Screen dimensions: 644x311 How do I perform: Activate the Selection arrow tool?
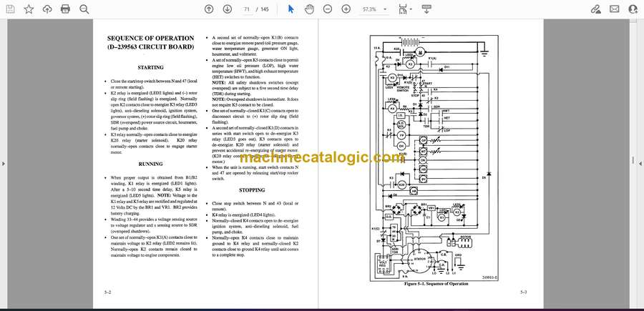click(291, 9)
